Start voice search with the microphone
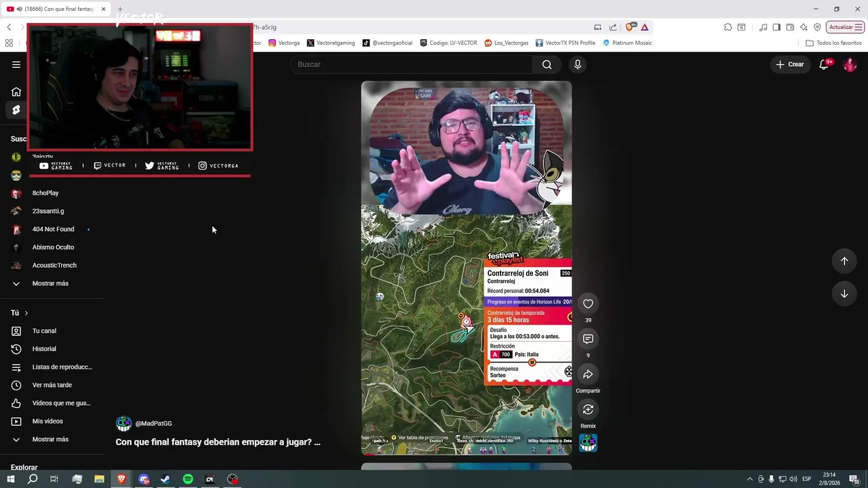Screen dimensions: 868x488 click(577, 64)
